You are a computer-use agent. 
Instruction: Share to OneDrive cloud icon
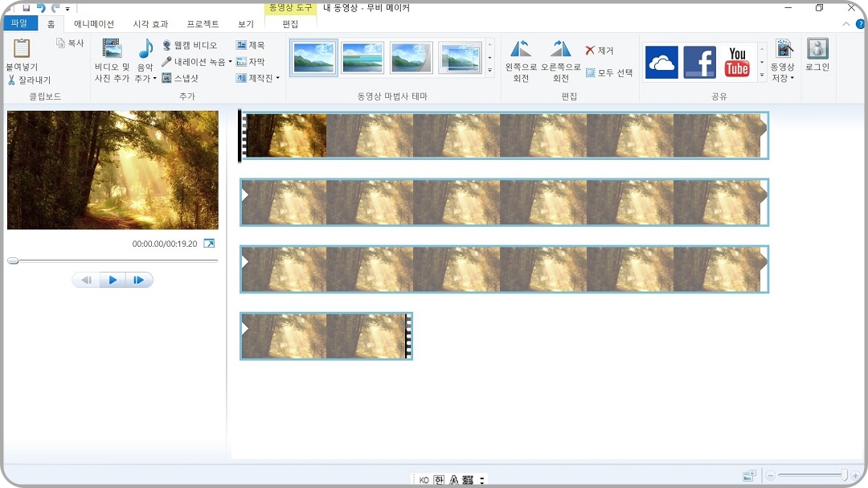pyautogui.click(x=661, y=62)
